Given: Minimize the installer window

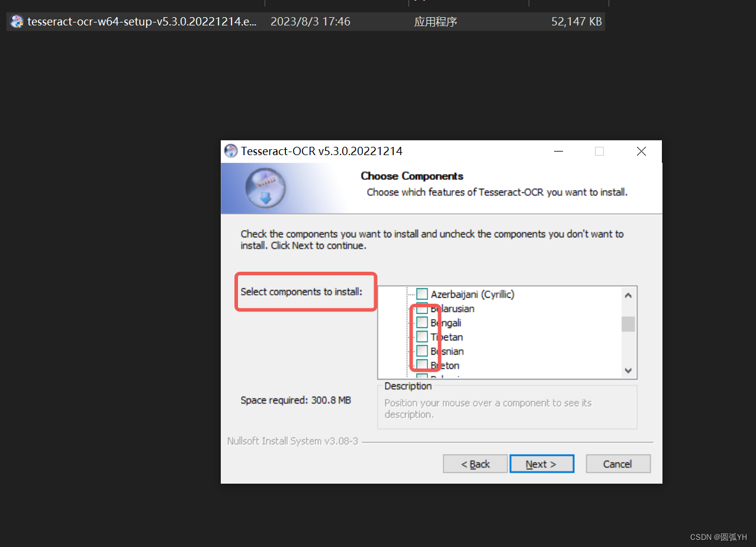Looking at the screenshot, I should pyautogui.click(x=558, y=151).
